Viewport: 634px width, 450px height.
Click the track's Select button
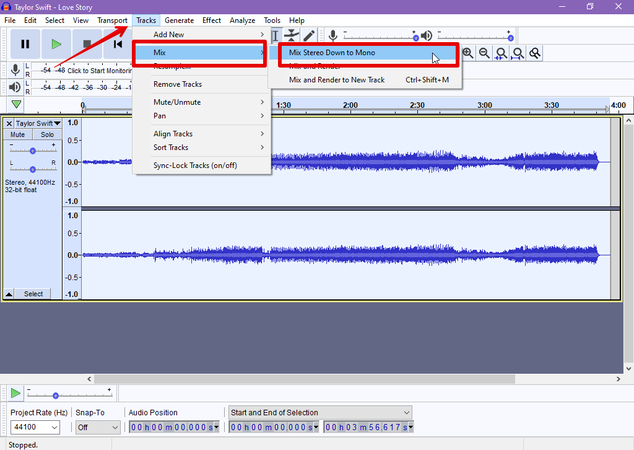pos(33,294)
